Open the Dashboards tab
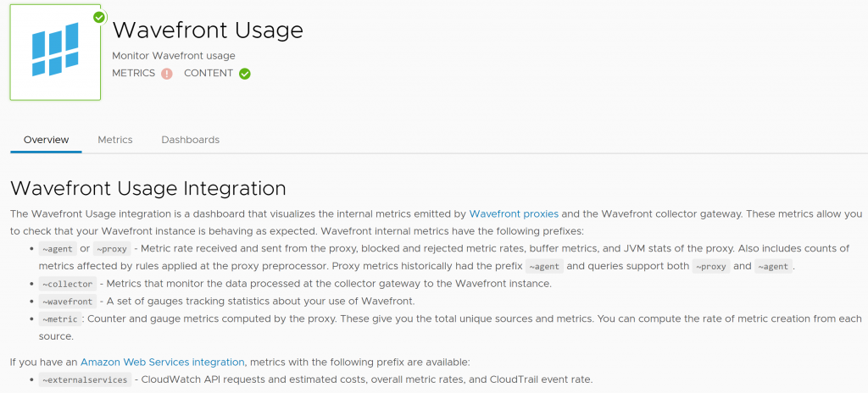Viewport: 868px width, 393px height. click(191, 140)
